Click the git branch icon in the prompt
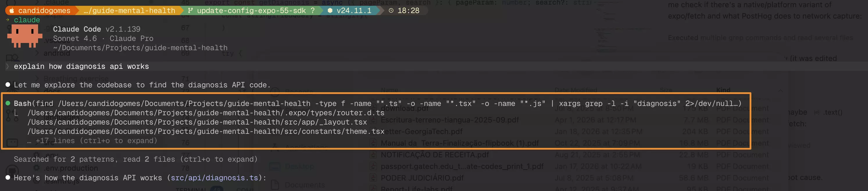 [x=190, y=10]
